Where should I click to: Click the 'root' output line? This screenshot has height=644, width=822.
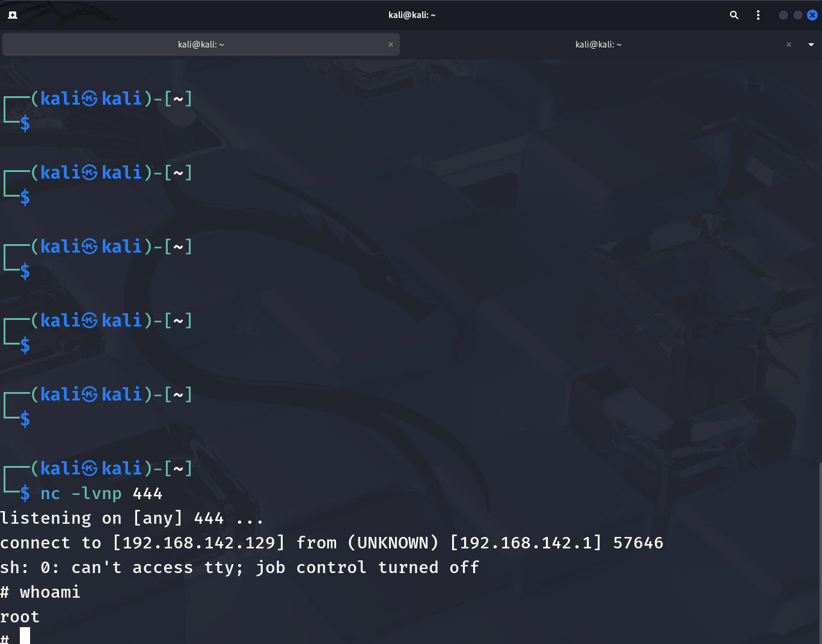point(20,617)
